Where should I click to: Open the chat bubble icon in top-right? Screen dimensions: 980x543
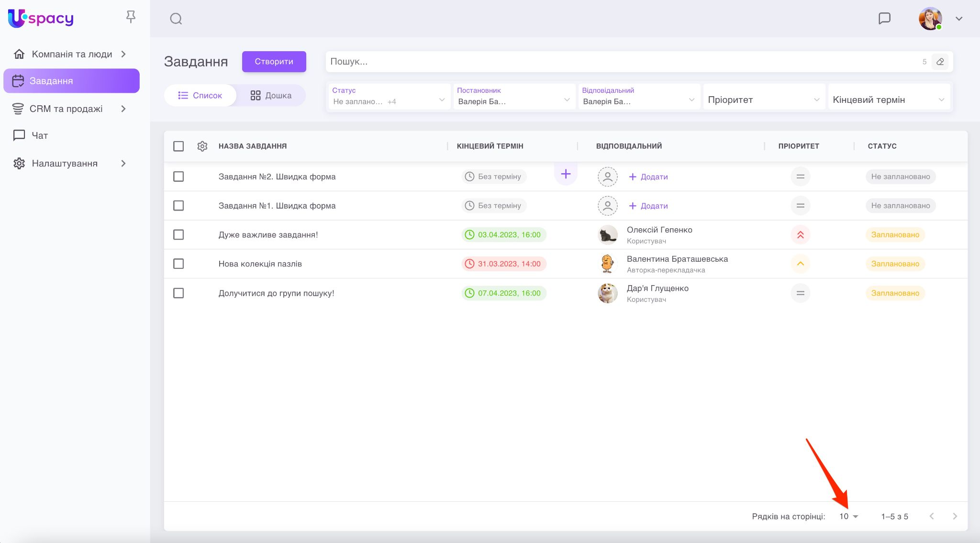pyautogui.click(x=884, y=19)
